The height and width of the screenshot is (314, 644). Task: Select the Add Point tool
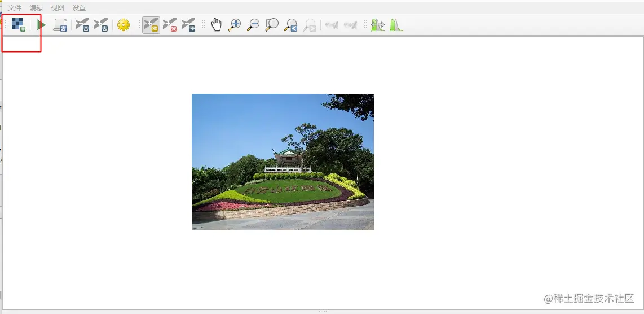(x=151, y=25)
